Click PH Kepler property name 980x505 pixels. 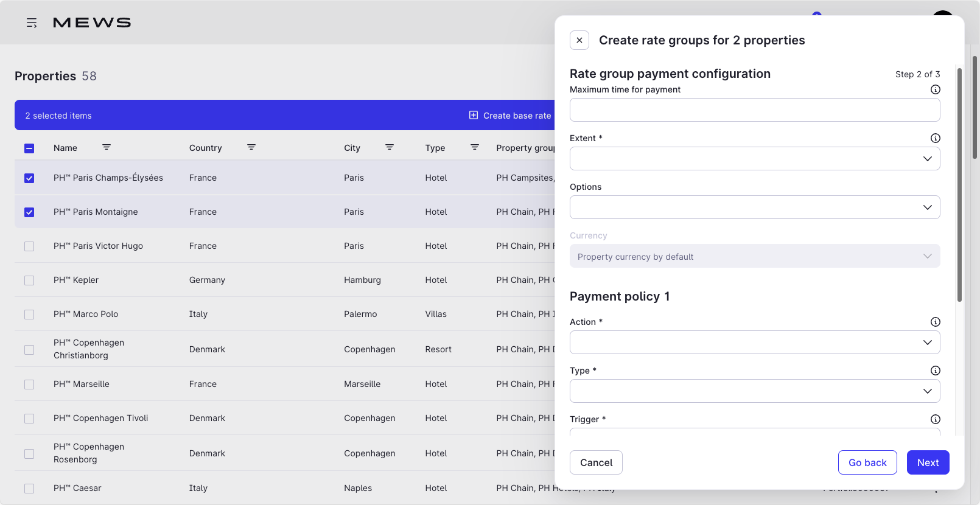click(76, 280)
